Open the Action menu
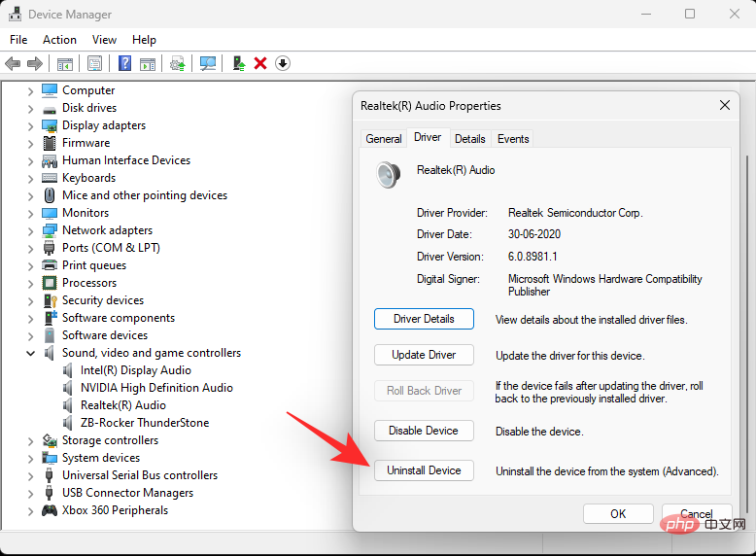The height and width of the screenshot is (556, 756). tap(59, 40)
